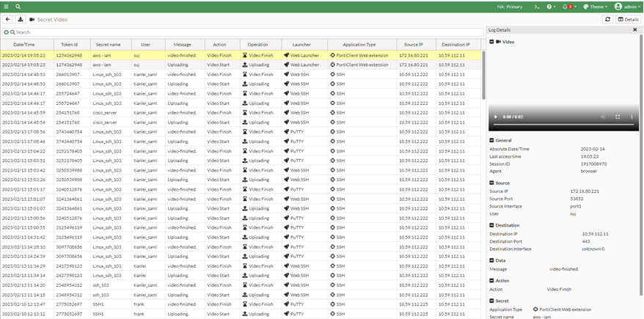
Task: Click hourglass icon in 14:28:10 row
Action: [245, 246]
